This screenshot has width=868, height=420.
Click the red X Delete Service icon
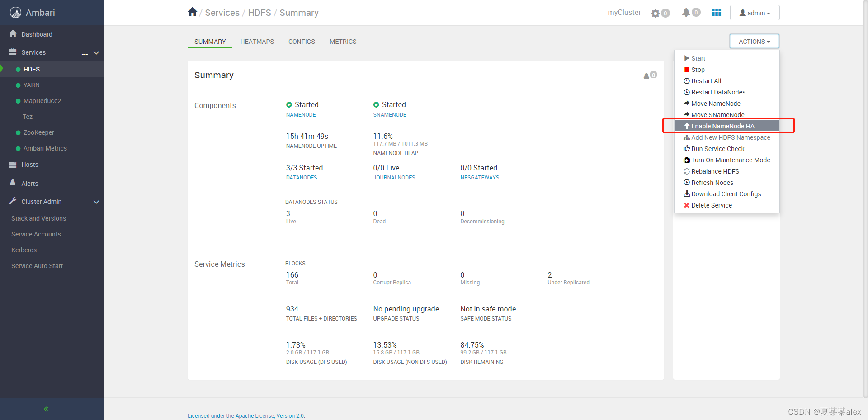tap(687, 205)
